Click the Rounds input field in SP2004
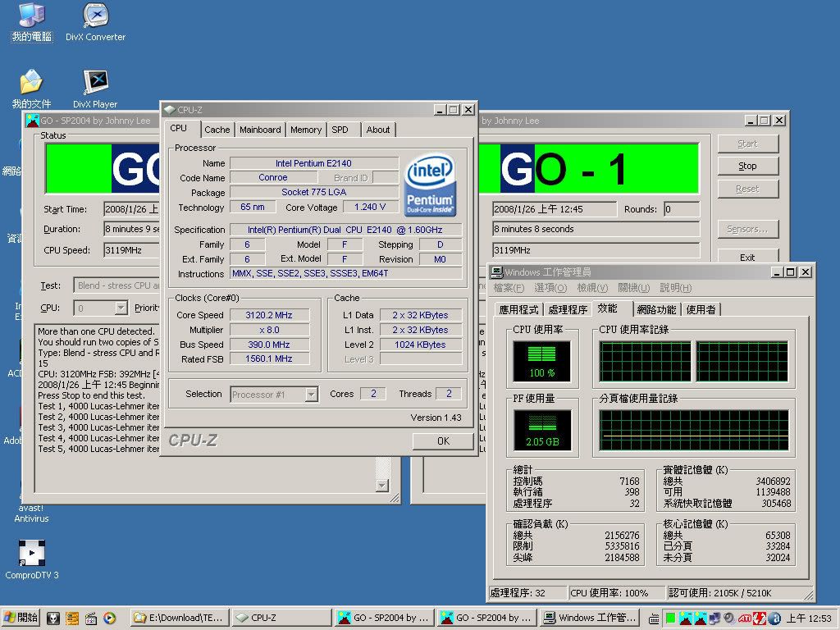 pos(682,209)
